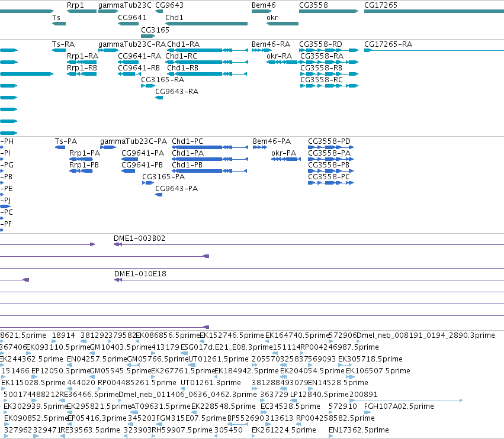Click EST label "EK164740.5prime"
The height and width of the screenshot is (439, 504).
(x=297, y=335)
